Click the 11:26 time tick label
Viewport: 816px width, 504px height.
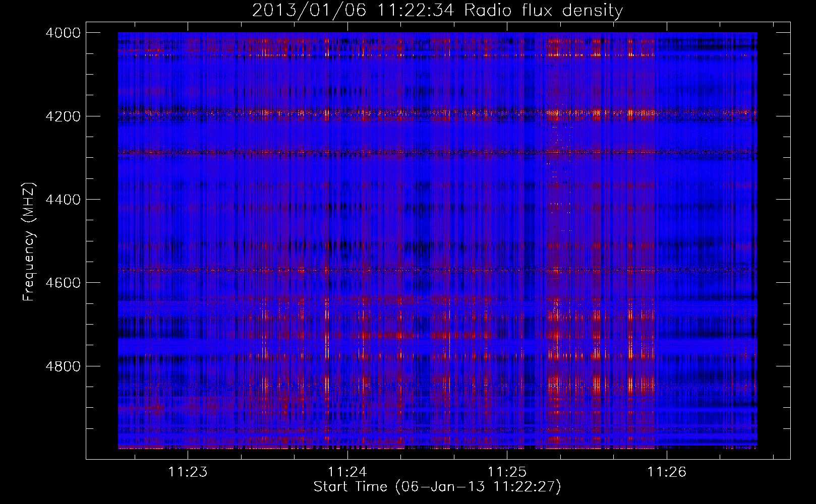(667, 472)
